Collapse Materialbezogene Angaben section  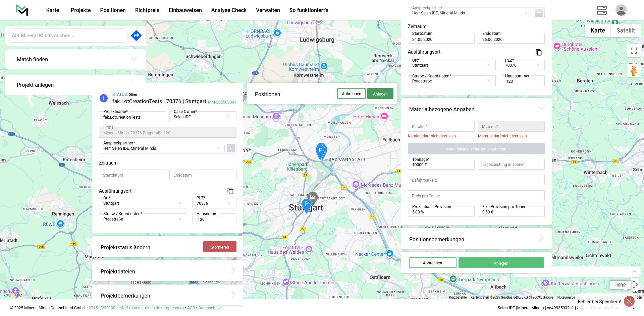[541, 108]
